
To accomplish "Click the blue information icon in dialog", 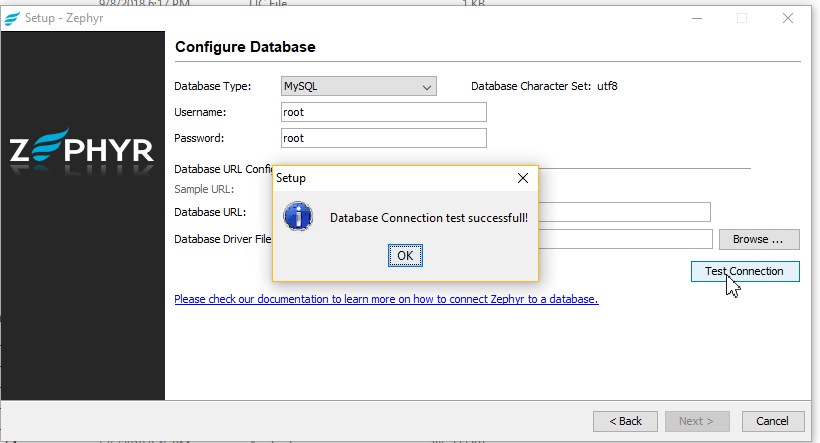I will pos(297,217).
